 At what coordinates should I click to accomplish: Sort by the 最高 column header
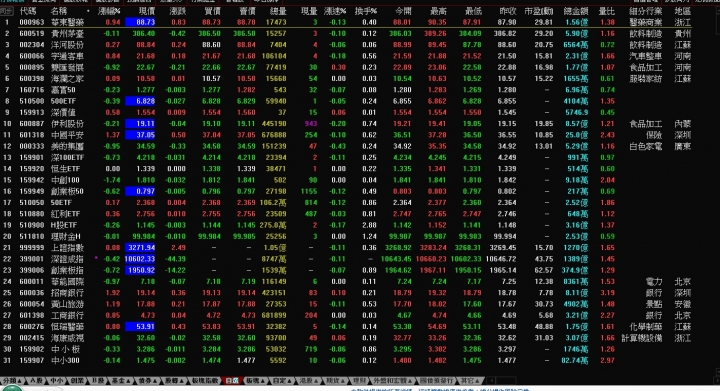pyautogui.click(x=438, y=11)
